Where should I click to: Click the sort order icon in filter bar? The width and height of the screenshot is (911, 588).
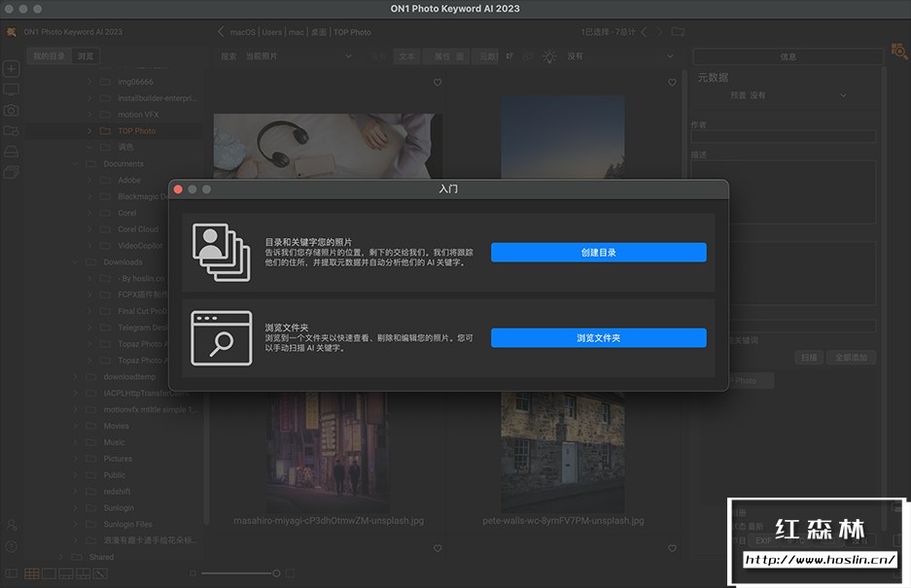(509, 56)
